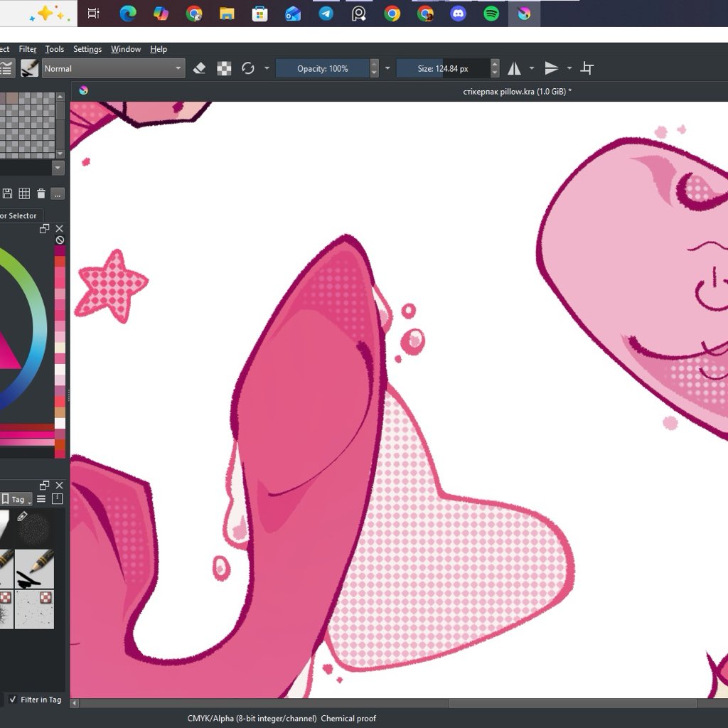Screen dimensions: 728x728
Task: Open File Explorer from the taskbar
Action: (227, 14)
